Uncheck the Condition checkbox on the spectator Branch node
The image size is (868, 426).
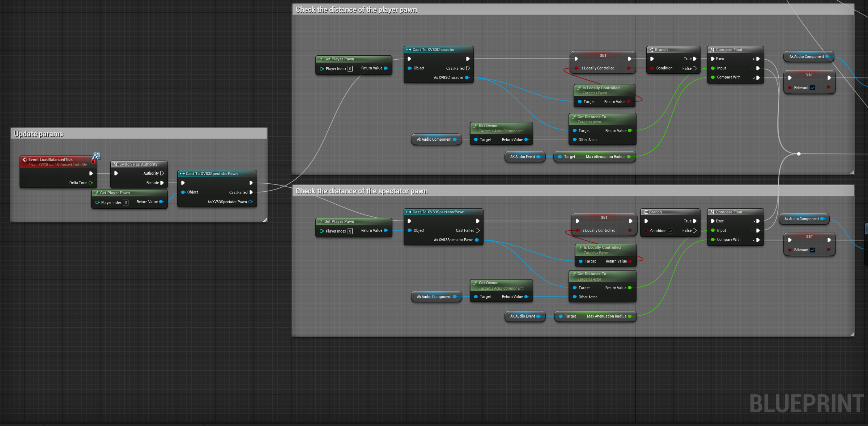pos(671,231)
